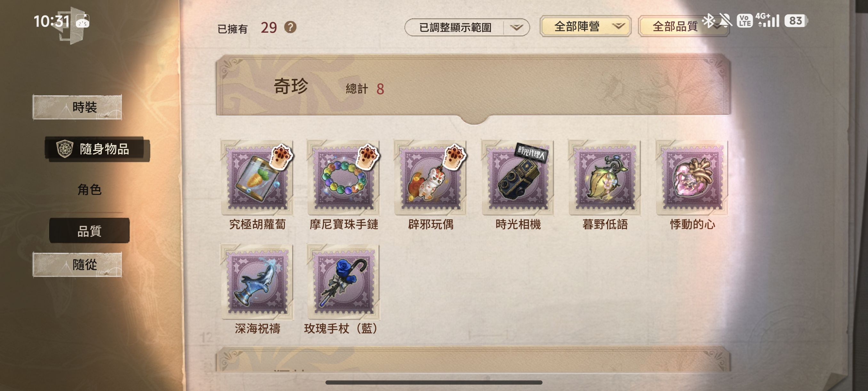Viewport: 868px width, 391px height.
Task: Choose the 時光相機 camera accessory
Action: tap(518, 177)
